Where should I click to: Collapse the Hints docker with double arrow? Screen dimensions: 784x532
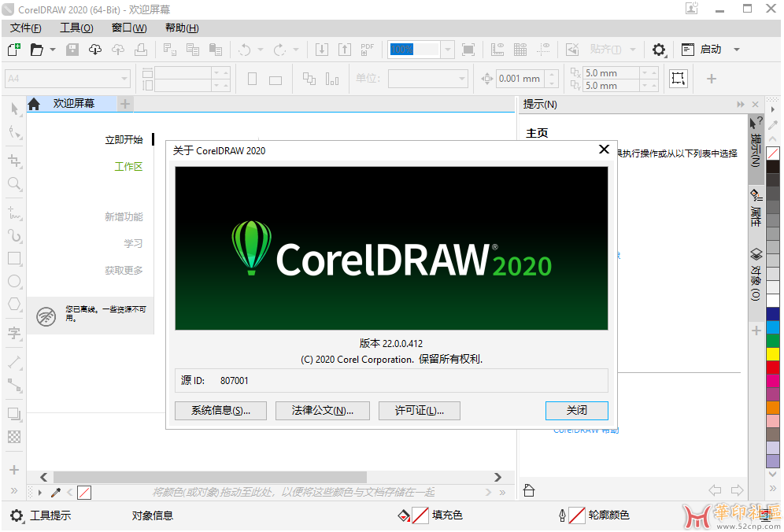pyautogui.click(x=741, y=105)
